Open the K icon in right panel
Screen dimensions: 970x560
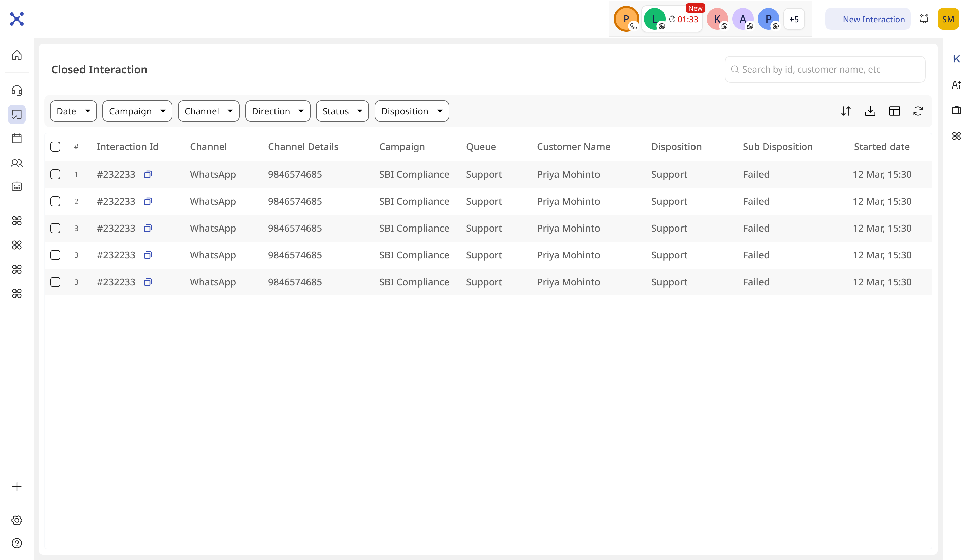956,59
